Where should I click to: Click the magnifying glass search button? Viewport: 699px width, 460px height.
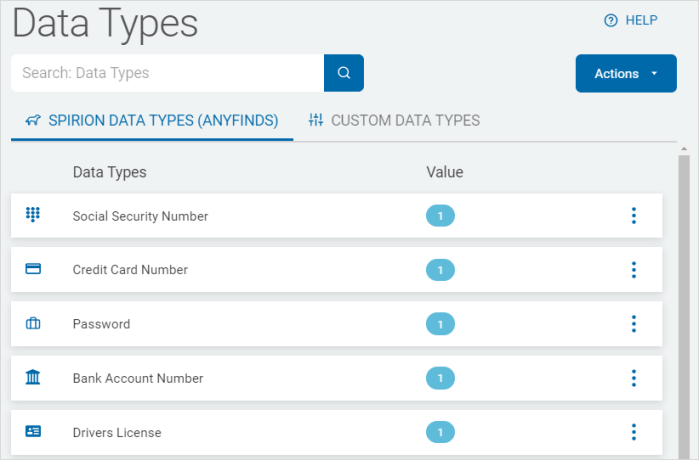[x=344, y=73]
